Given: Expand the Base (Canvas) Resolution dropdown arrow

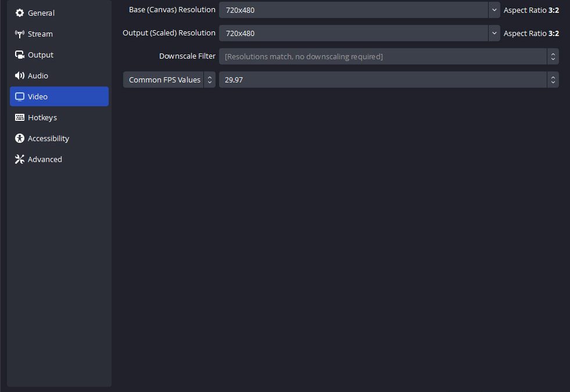Looking at the screenshot, I should click(x=494, y=10).
